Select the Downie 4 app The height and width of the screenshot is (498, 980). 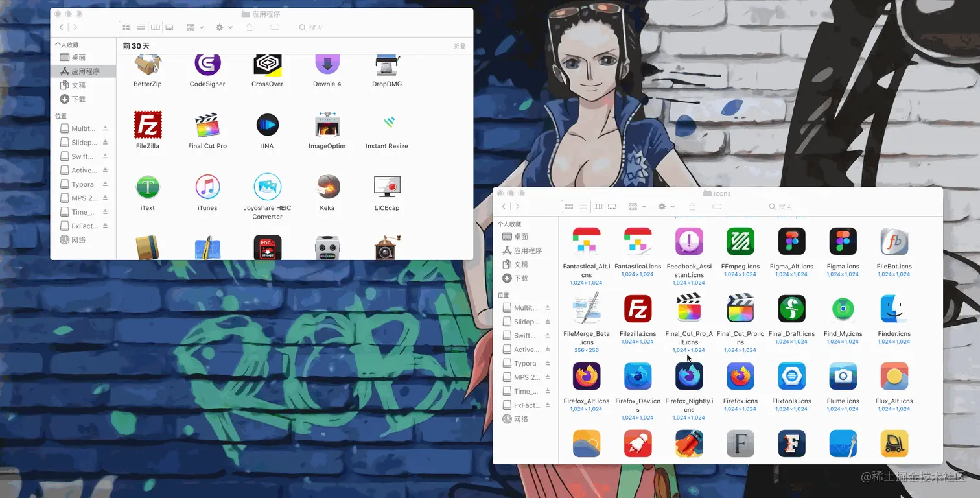click(327, 65)
